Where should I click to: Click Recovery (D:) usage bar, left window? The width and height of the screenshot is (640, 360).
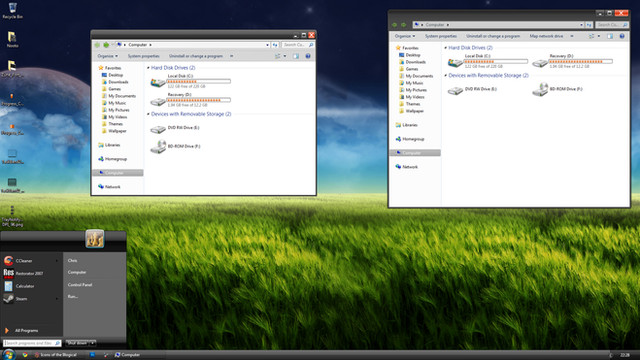pyautogui.click(x=199, y=100)
